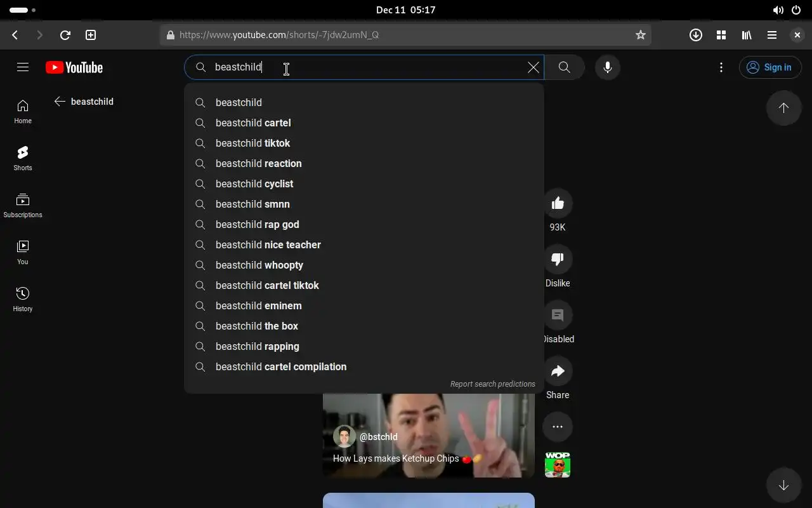
Task: Select suggestion 'beastchild eminem'
Action: pos(364,305)
